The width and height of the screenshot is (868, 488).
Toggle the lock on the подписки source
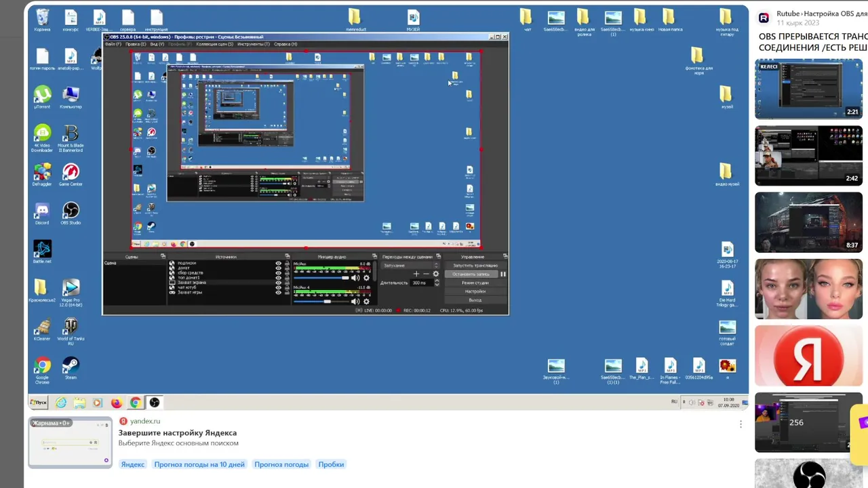[286, 263]
